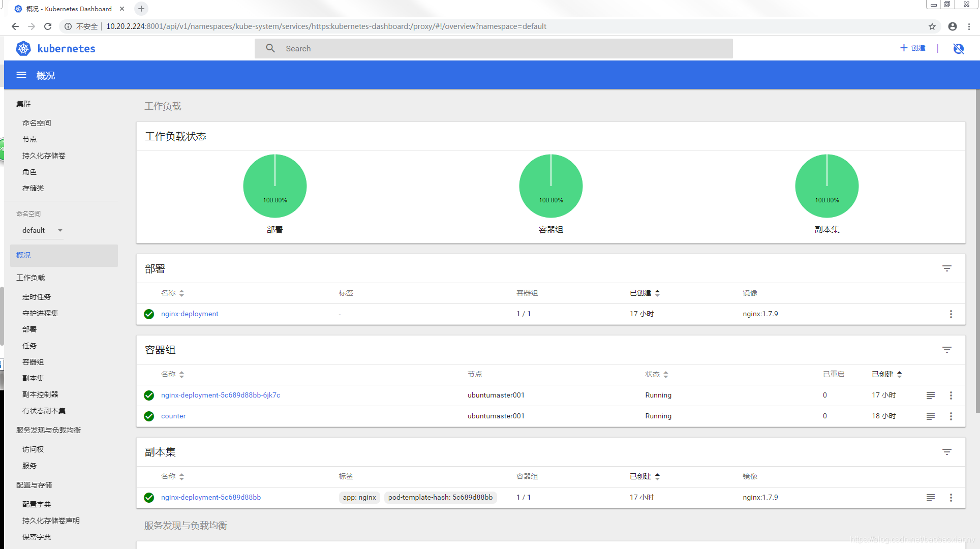Open actions menu for nginx-deployment-5c689d88bb replica set
This screenshot has height=549, width=980.
pyautogui.click(x=951, y=498)
